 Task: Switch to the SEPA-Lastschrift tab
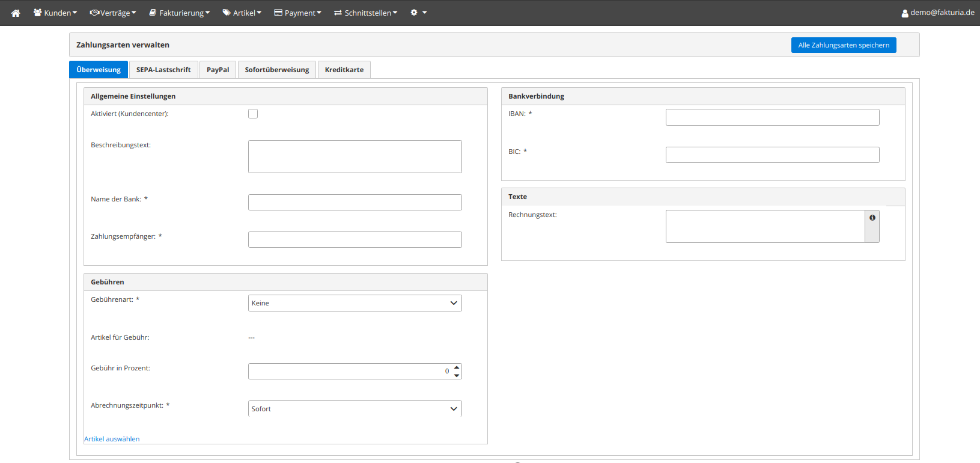tap(163, 70)
